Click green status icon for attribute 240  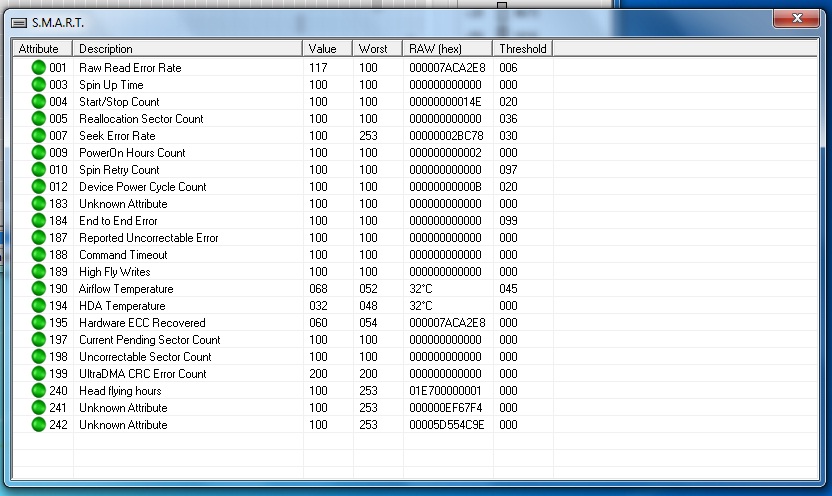(39, 390)
